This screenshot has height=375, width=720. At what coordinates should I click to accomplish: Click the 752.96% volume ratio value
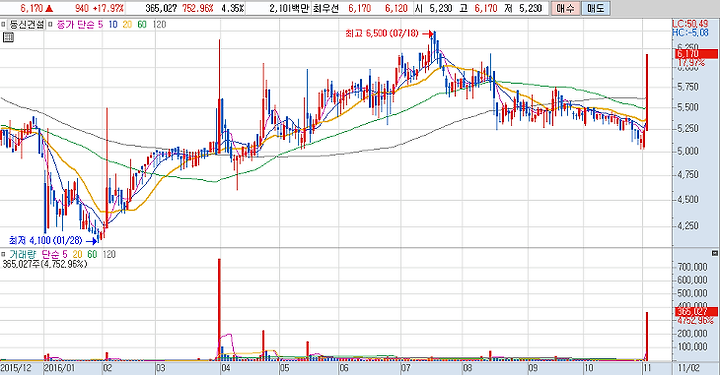point(198,8)
